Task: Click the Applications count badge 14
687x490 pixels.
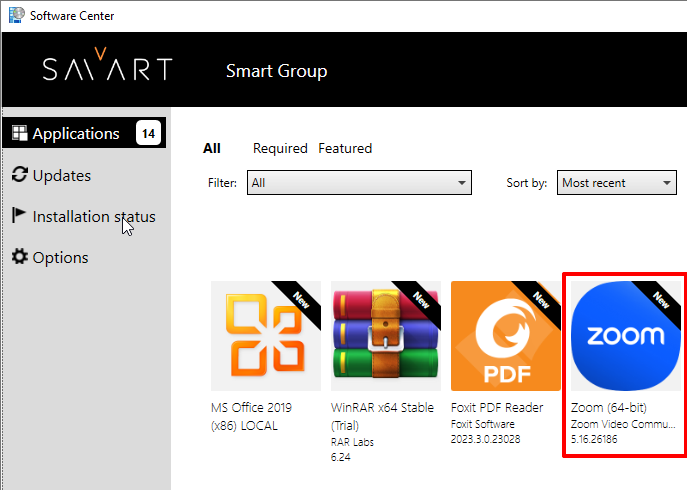Action: tap(149, 134)
